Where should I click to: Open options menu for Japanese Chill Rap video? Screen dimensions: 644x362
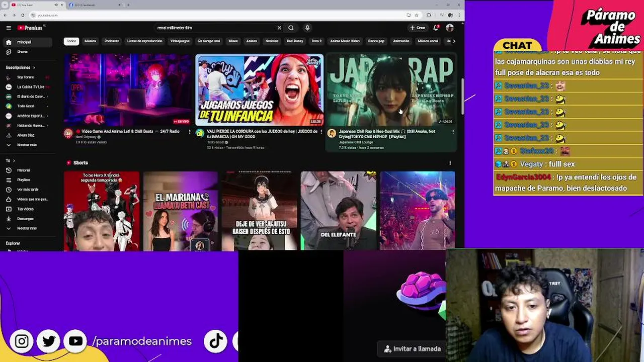coord(453,132)
